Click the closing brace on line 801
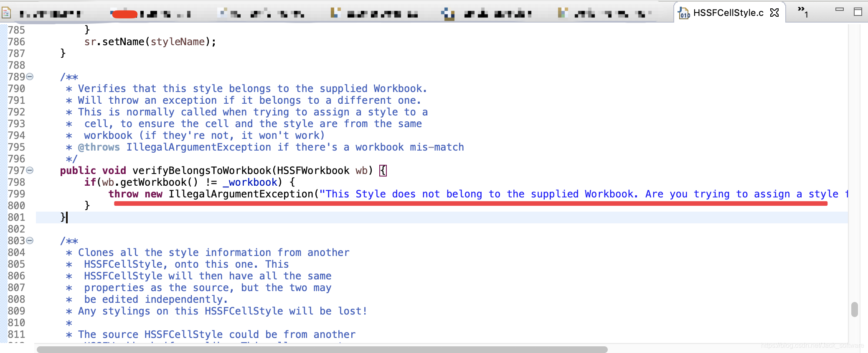This screenshot has width=868, height=353. (x=63, y=217)
